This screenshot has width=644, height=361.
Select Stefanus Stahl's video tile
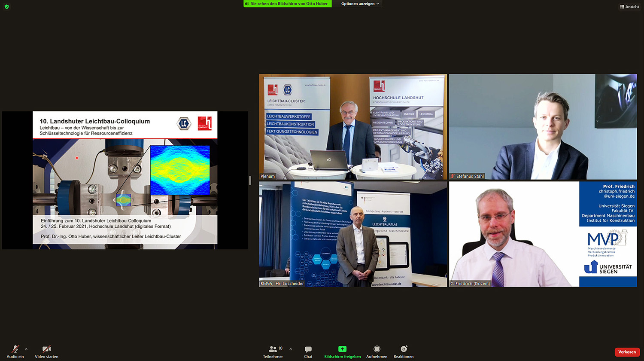point(543,127)
